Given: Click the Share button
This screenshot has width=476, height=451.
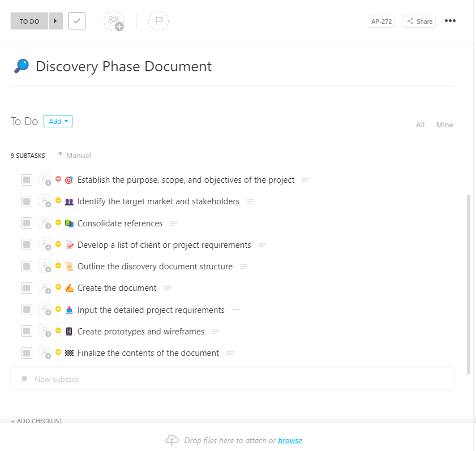Looking at the screenshot, I should (419, 20).
